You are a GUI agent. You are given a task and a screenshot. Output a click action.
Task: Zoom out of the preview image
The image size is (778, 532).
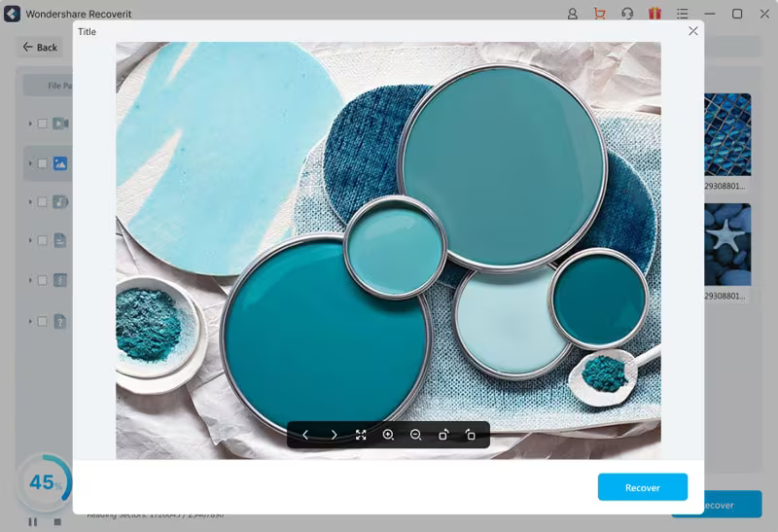pos(415,435)
